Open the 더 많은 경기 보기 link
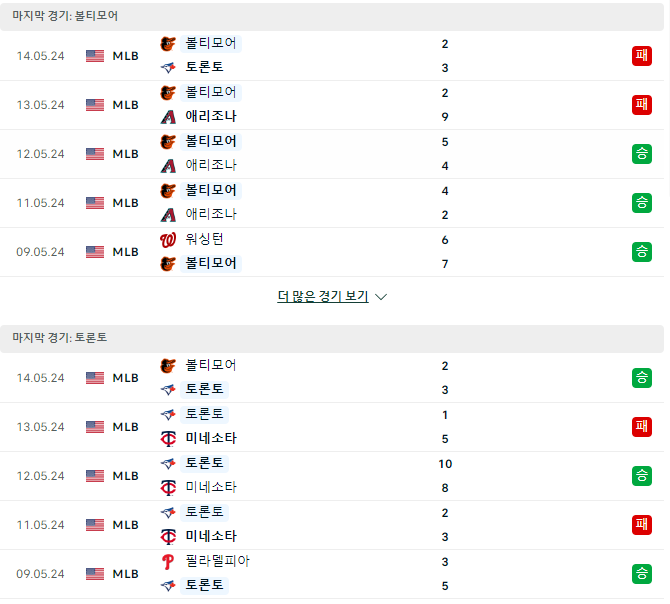This screenshot has width=670, height=604. click(323, 296)
